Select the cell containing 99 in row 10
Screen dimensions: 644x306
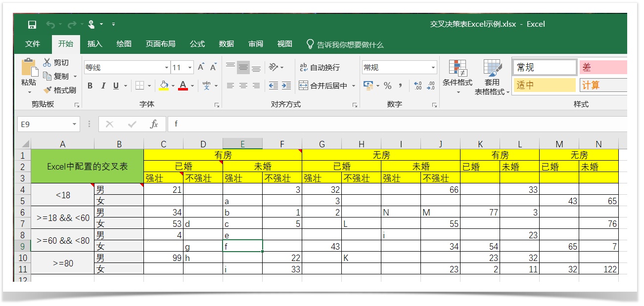pyautogui.click(x=163, y=258)
